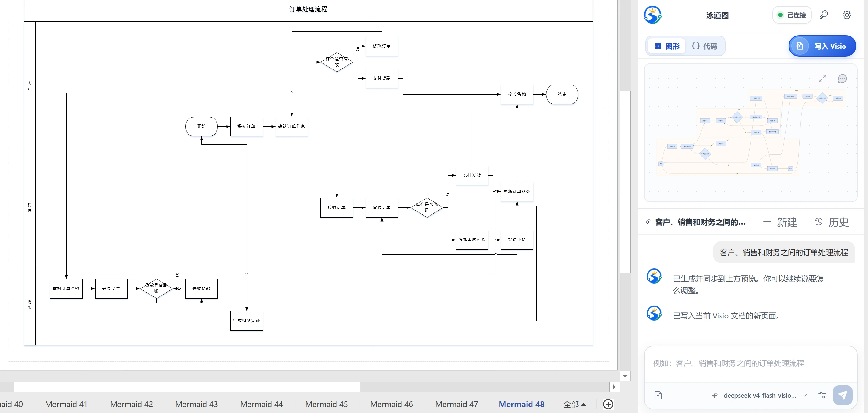The height and width of the screenshot is (413, 868).
Task: Focus the chat prompt input field
Action: (750, 363)
